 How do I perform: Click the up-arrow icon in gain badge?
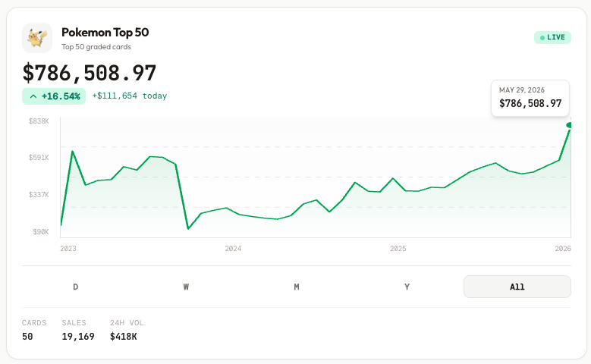(33, 96)
